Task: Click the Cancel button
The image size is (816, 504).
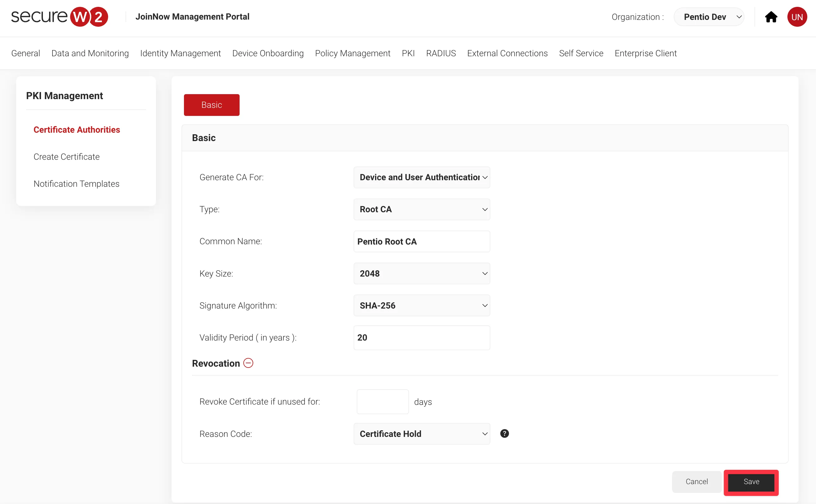Action: (696, 482)
